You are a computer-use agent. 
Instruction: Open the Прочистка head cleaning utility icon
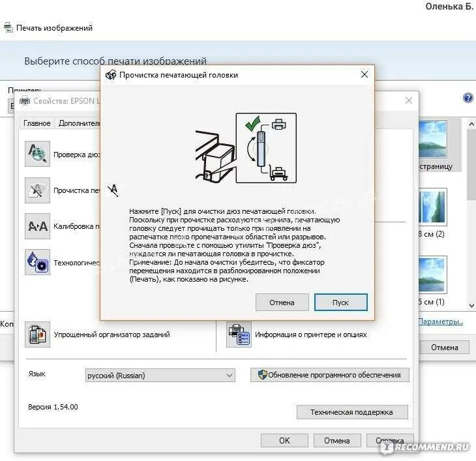pos(37,190)
